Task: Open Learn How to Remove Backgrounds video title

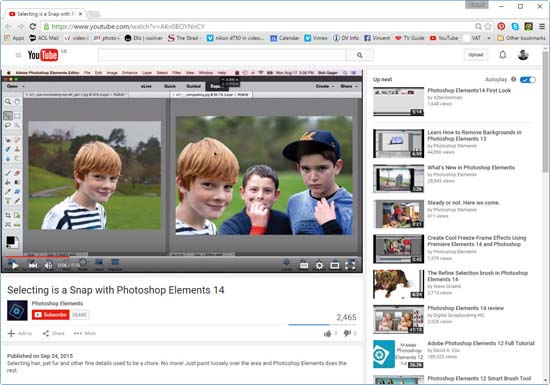Action: pos(474,135)
